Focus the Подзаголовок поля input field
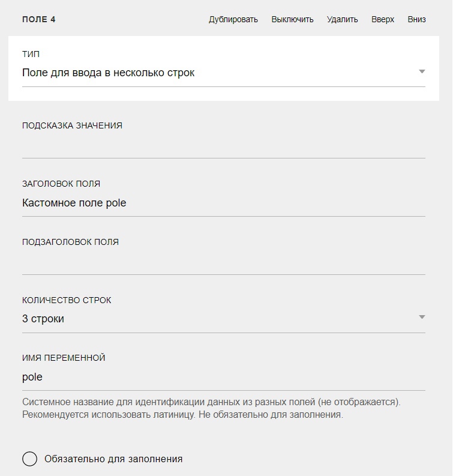The height and width of the screenshot is (476, 453). click(x=223, y=262)
